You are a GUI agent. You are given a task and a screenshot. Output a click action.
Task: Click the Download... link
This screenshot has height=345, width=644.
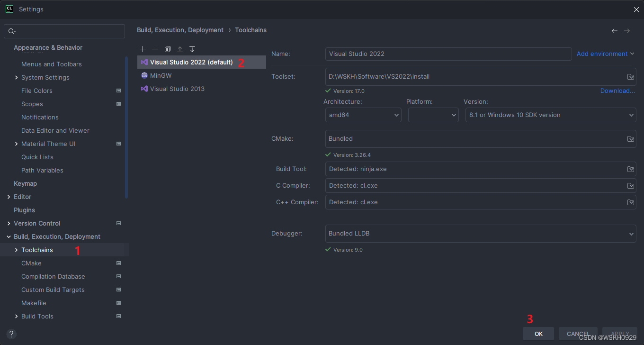click(617, 91)
